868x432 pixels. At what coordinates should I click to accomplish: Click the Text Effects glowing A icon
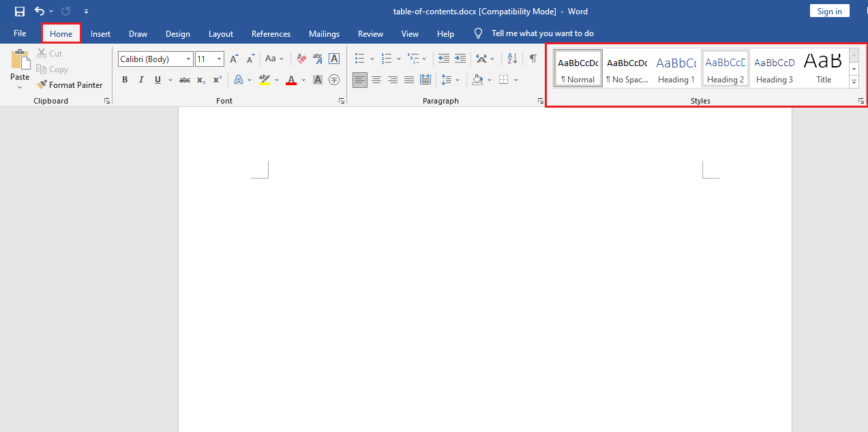[239, 80]
